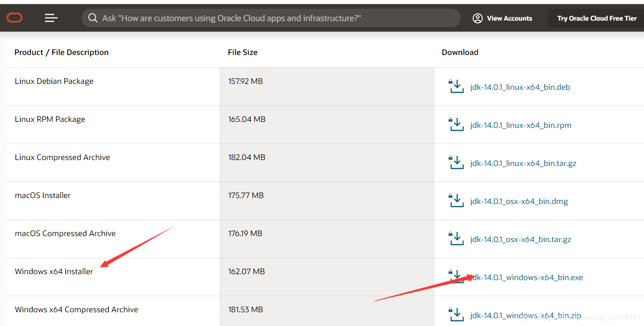This screenshot has height=326, width=644.
Task: Click the Download column header
Action: click(460, 52)
